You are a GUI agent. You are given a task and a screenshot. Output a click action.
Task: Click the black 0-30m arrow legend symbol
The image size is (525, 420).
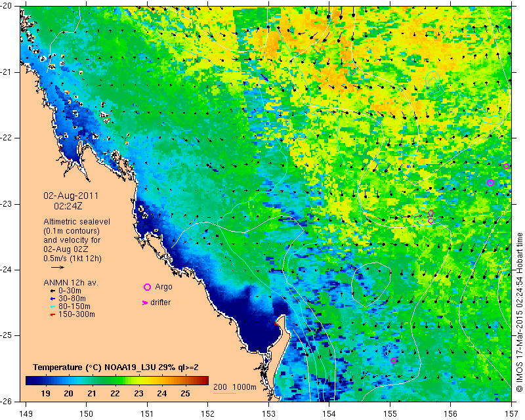coord(52,291)
